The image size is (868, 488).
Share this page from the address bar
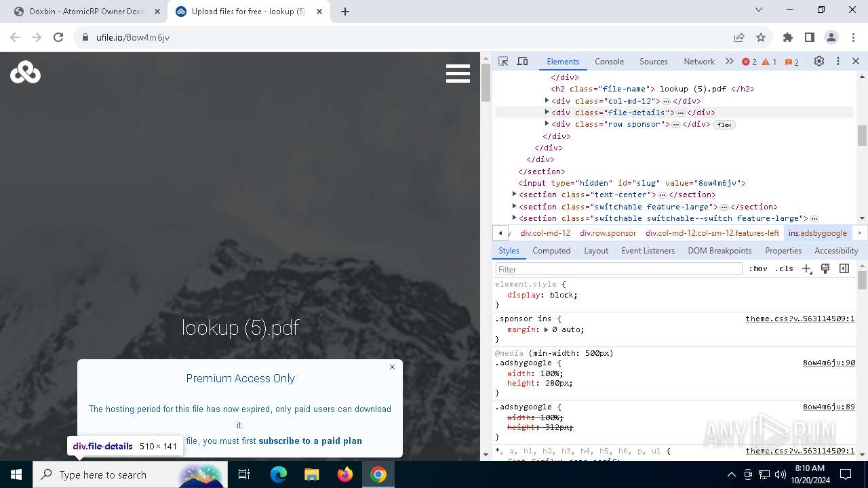pos(739,37)
